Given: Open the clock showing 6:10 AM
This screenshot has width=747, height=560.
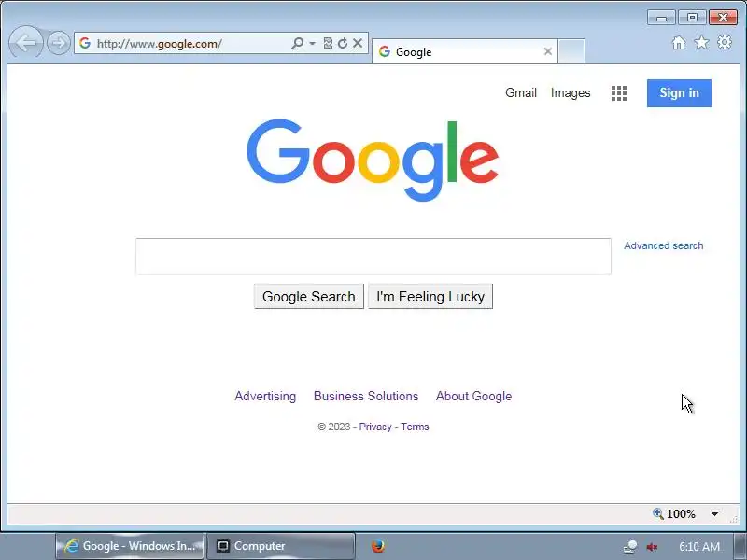Looking at the screenshot, I should 698,547.
